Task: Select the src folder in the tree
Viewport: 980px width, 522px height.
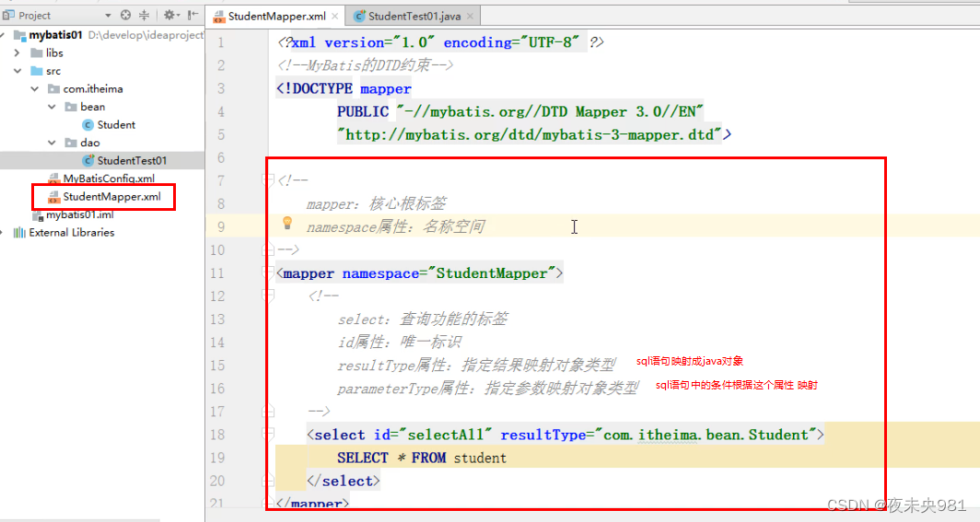Action: 53,71
